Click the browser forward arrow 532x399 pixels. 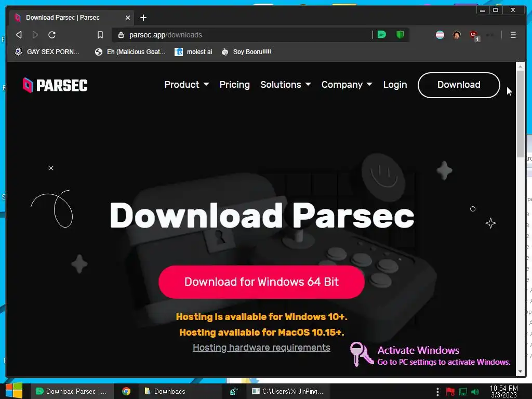[x=35, y=35]
